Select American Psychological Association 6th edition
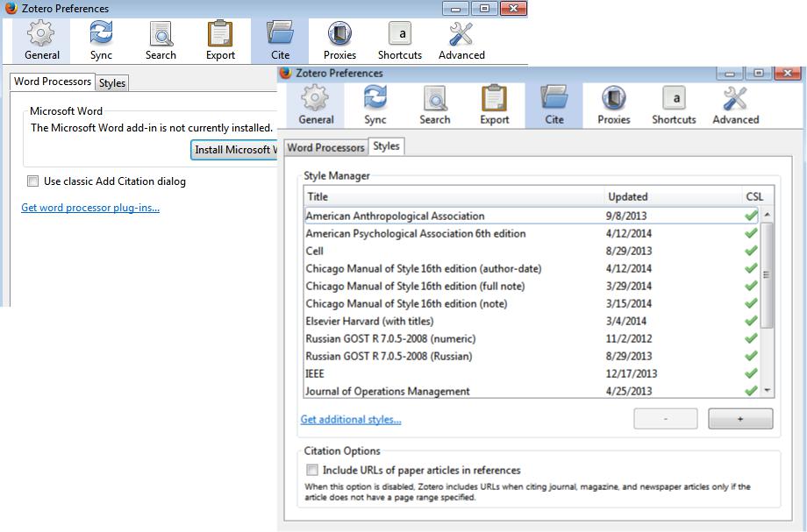 coord(532,233)
